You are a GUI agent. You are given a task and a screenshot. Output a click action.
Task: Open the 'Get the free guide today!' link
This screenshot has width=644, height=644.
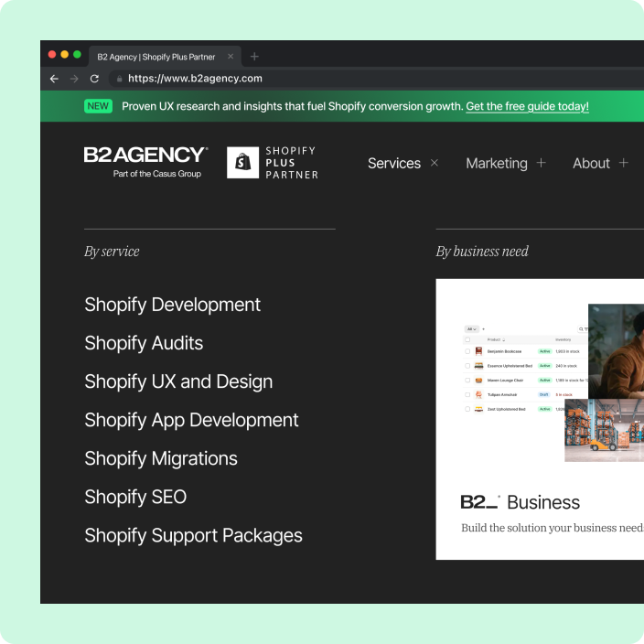pyautogui.click(x=527, y=106)
